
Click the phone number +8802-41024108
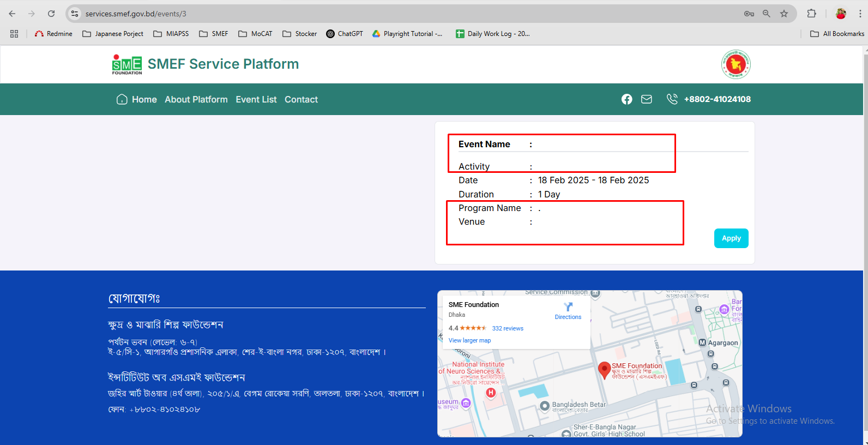click(x=718, y=99)
